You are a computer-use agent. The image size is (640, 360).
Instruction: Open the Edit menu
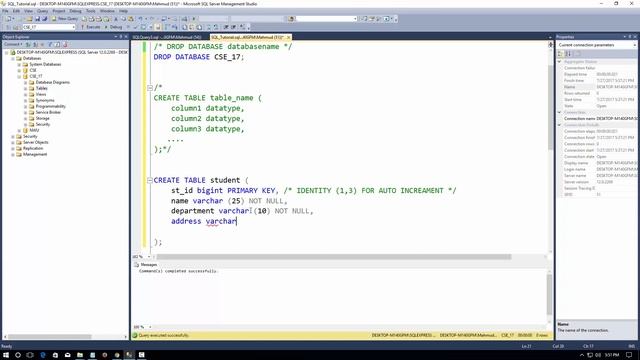click(x=16, y=11)
